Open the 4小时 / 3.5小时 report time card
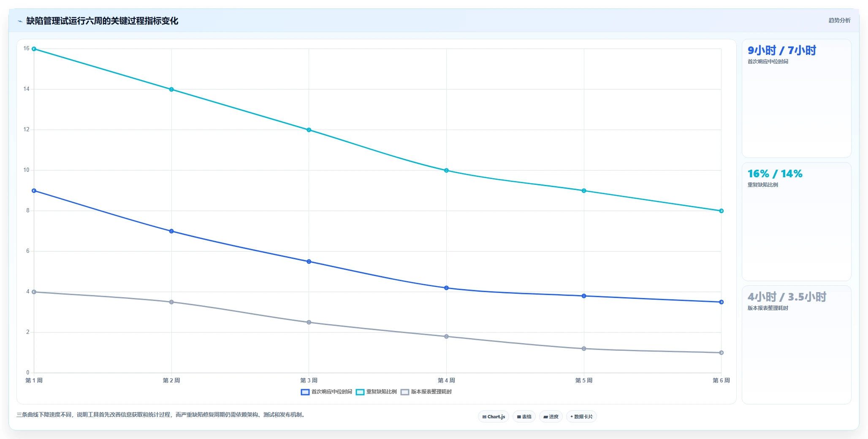This screenshot has height=439, width=868. coord(796,345)
